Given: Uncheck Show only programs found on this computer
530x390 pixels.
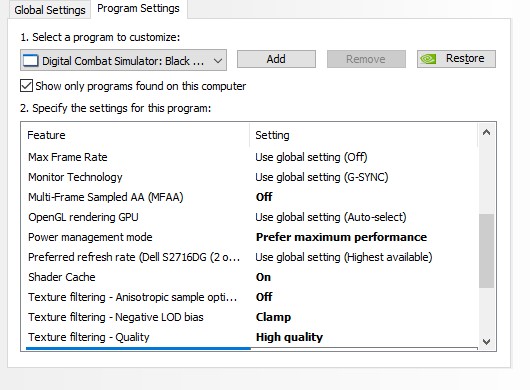Looking at the screenshot, I should (26, 86).
